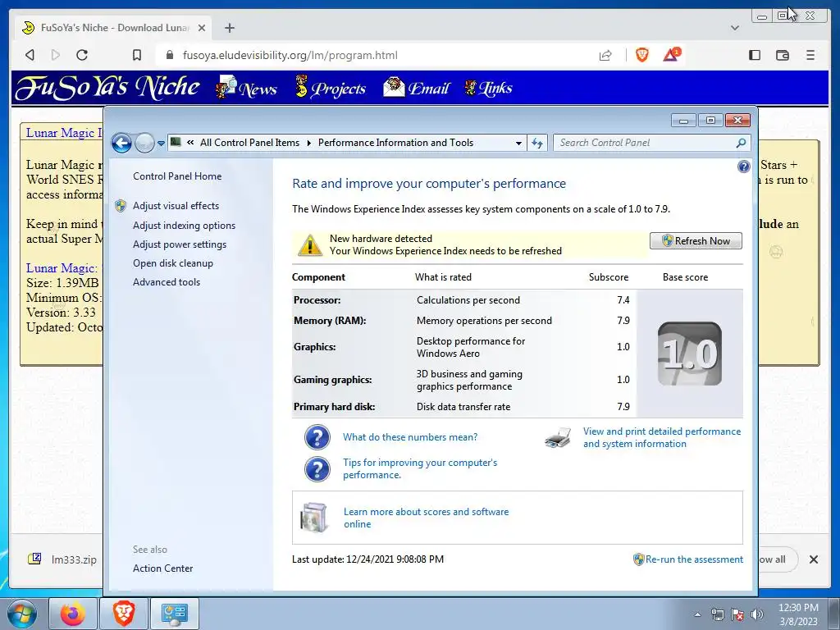Click the 1.0 base score badge
840x630 pixels.
click(689, 354)
